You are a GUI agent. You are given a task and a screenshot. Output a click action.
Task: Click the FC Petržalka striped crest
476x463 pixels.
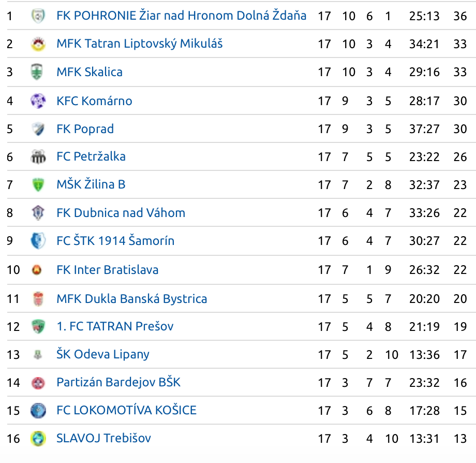point(38,157)
